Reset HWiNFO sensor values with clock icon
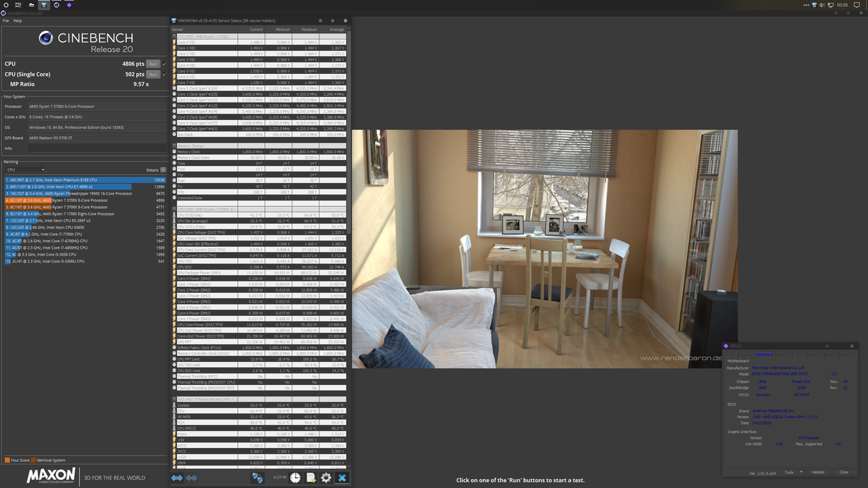This screenshot has width=868, height=488. tap(296, 478)
